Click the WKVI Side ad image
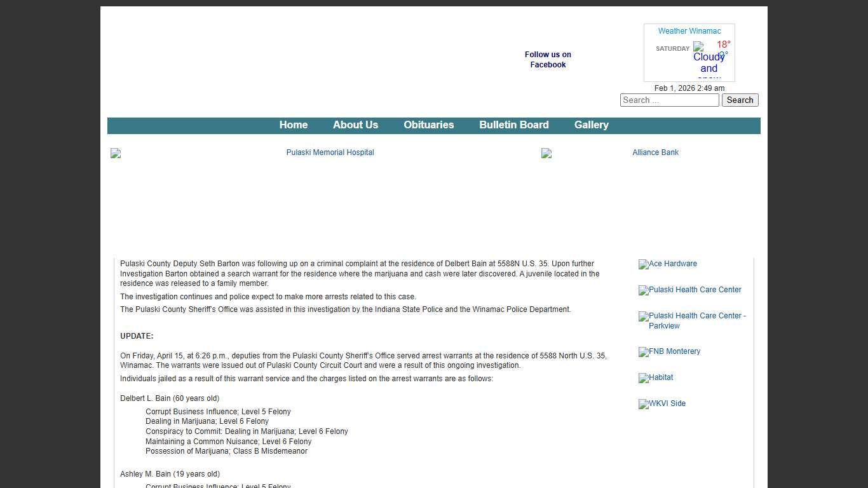The width and height of the screenshot is (868, 488). pos(662,403)
